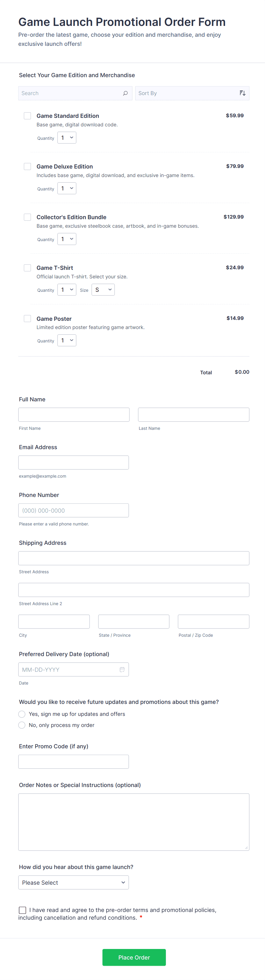The width and height of the screenshot is (265, 980).
Task: Click the Promo Code input field
Action: pos(74,762)
